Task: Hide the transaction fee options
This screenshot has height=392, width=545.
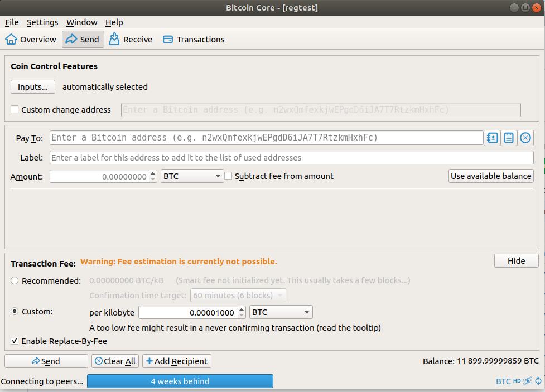Action: pyautogui.click(x=516, y=260)
